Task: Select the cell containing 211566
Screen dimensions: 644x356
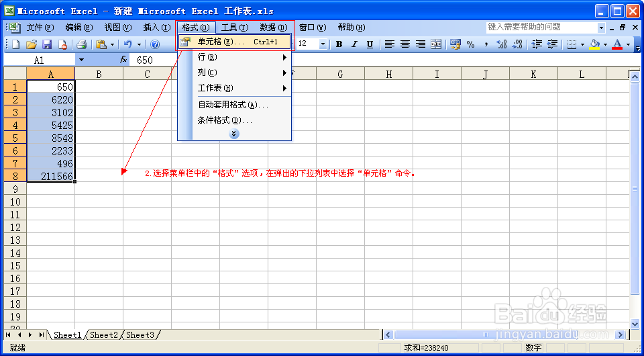Action: 51,176
